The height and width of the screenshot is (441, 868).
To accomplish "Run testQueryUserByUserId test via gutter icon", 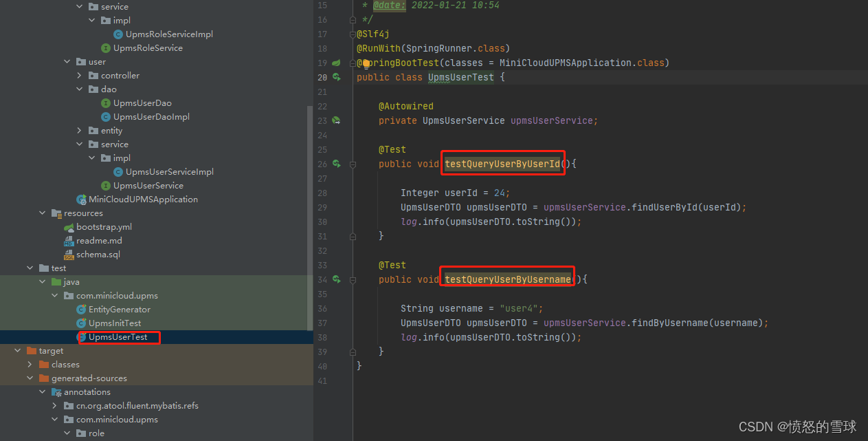I will (336, 164).
